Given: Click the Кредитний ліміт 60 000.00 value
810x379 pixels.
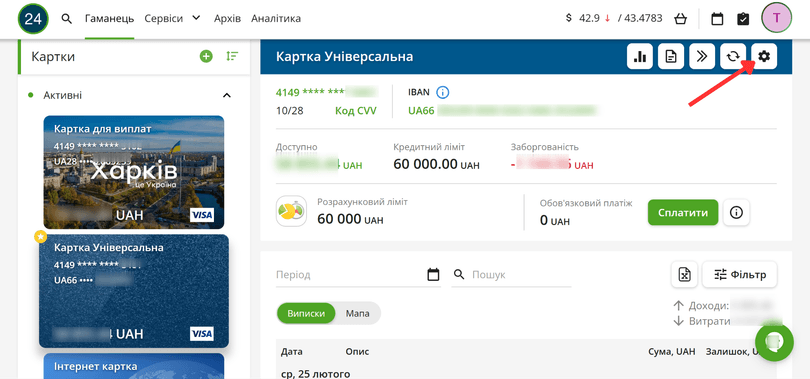Looking at the screenshot, I should (437, 164).
